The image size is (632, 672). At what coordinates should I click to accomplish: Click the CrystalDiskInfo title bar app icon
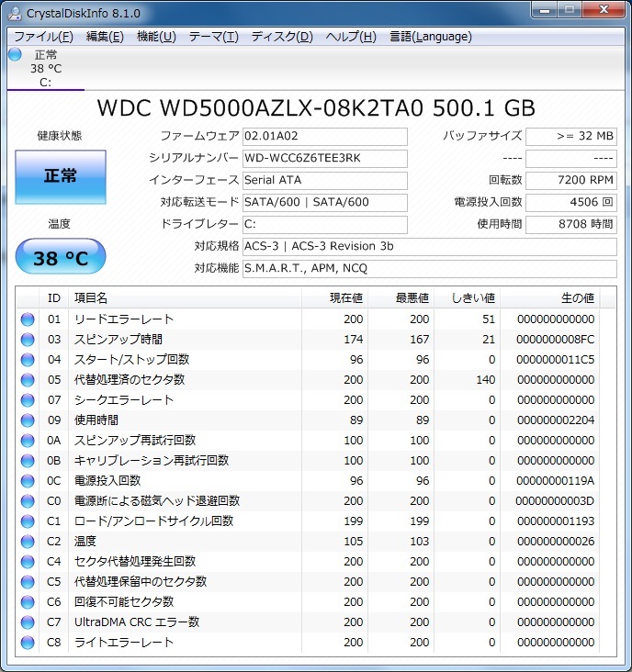pyautogui.click(x=15, y=13)
